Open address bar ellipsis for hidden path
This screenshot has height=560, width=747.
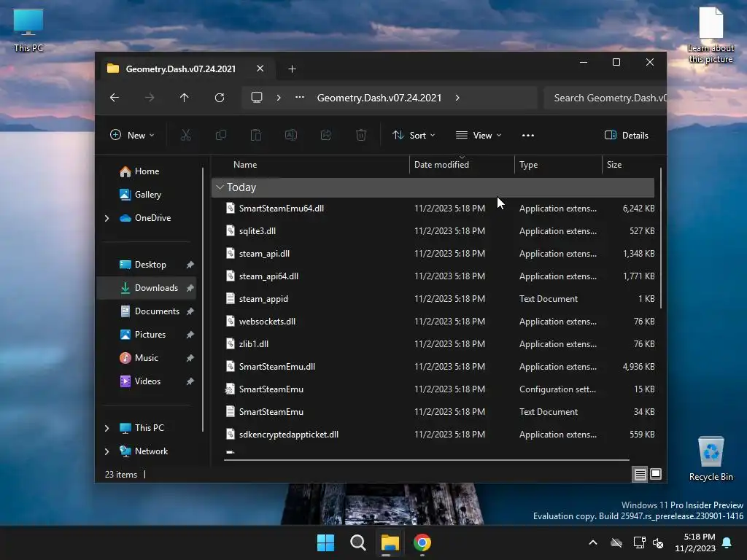(x=300, y=98)
